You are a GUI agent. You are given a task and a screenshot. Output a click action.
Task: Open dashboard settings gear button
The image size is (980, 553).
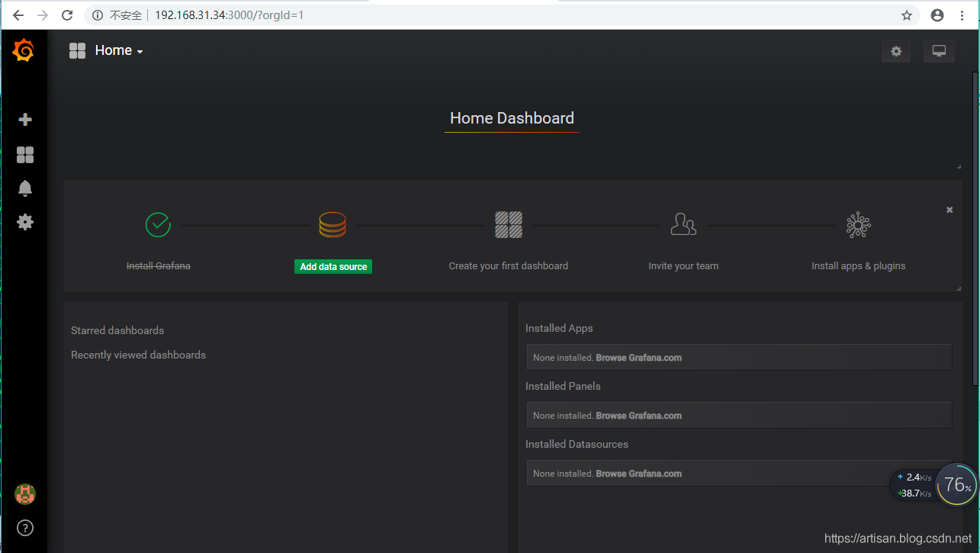pos(895,51)
